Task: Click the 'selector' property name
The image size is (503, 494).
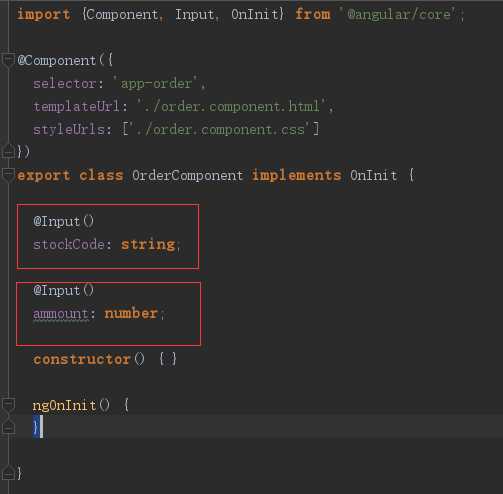Action: 65,83
